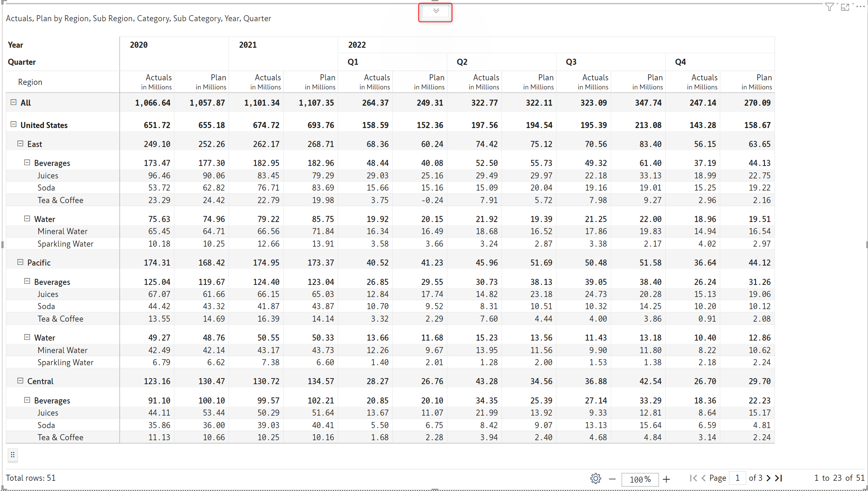This screenshot has height=491, width=868.
Task: Go to the next page arrow
Action: (x=768, y=478)
